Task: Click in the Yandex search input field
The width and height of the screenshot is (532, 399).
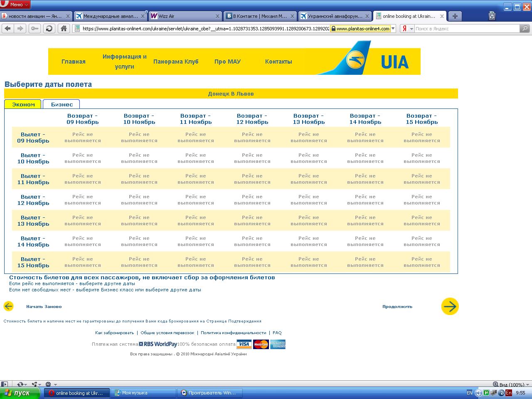Action: [465, 29]
